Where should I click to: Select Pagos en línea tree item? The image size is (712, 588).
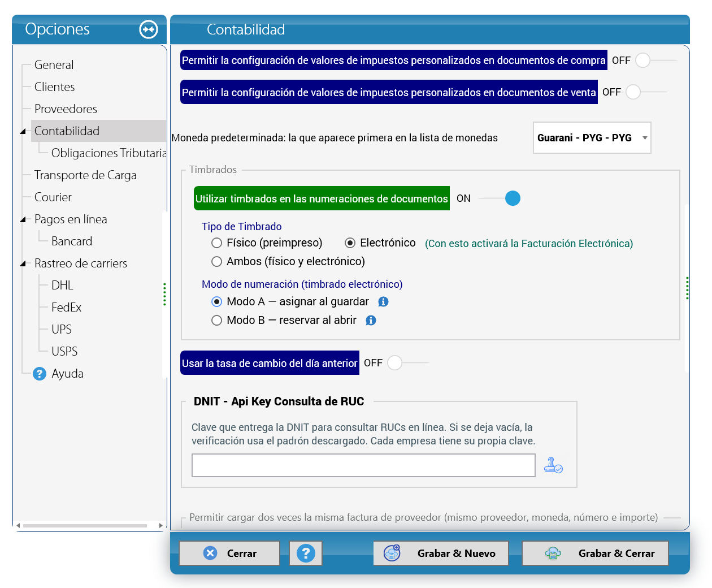71,219
